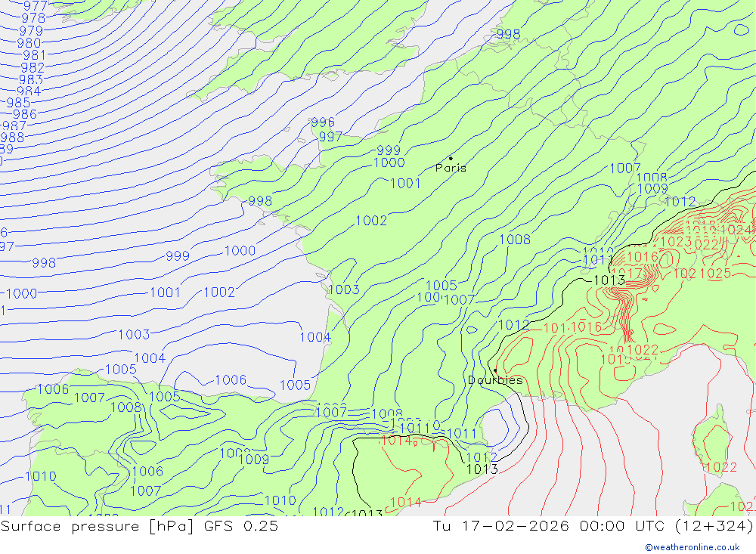Click the 997 isobar label near the Channel
Screen dimensions: 756x554
point(331,137)
